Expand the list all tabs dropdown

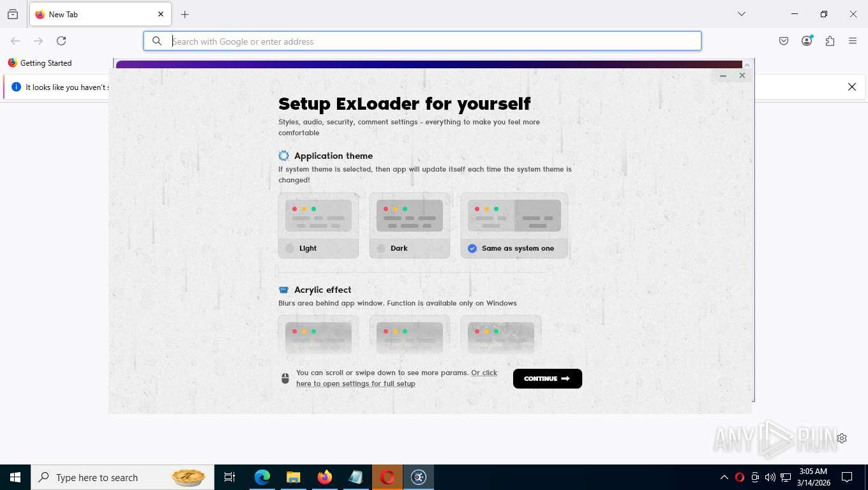click(741, 14)
